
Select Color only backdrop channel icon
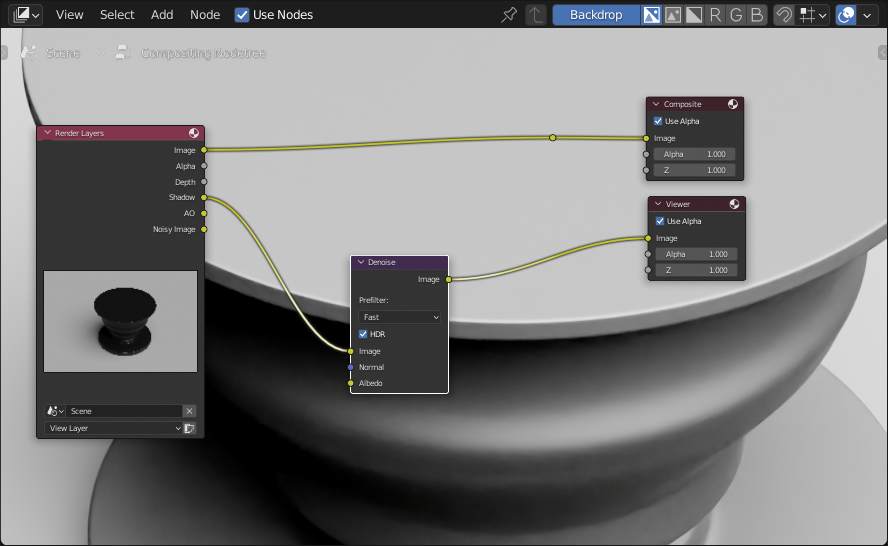click(673, 15)
